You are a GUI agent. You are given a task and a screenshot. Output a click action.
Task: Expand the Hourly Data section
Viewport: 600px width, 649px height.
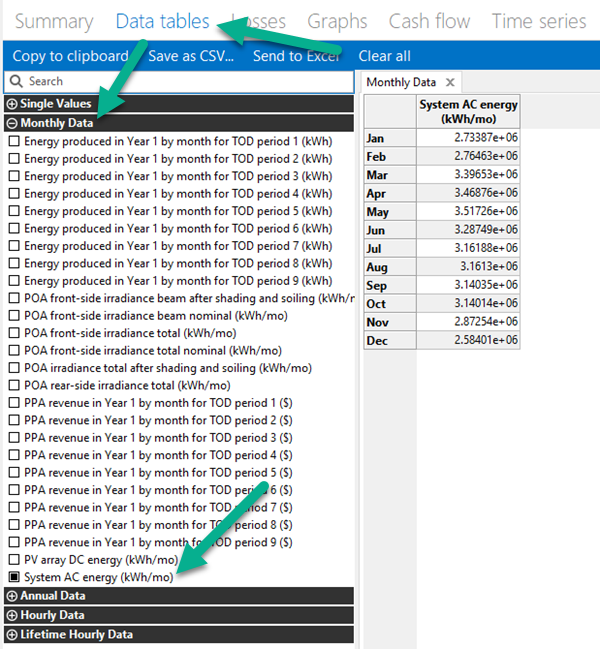tap(13, 615)
